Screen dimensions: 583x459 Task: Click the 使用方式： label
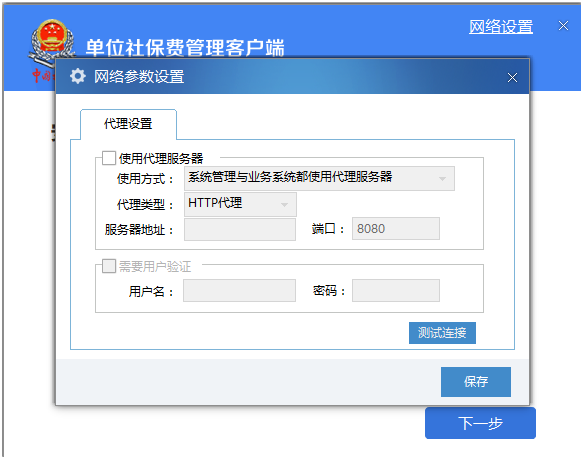[x=145, y=179]
